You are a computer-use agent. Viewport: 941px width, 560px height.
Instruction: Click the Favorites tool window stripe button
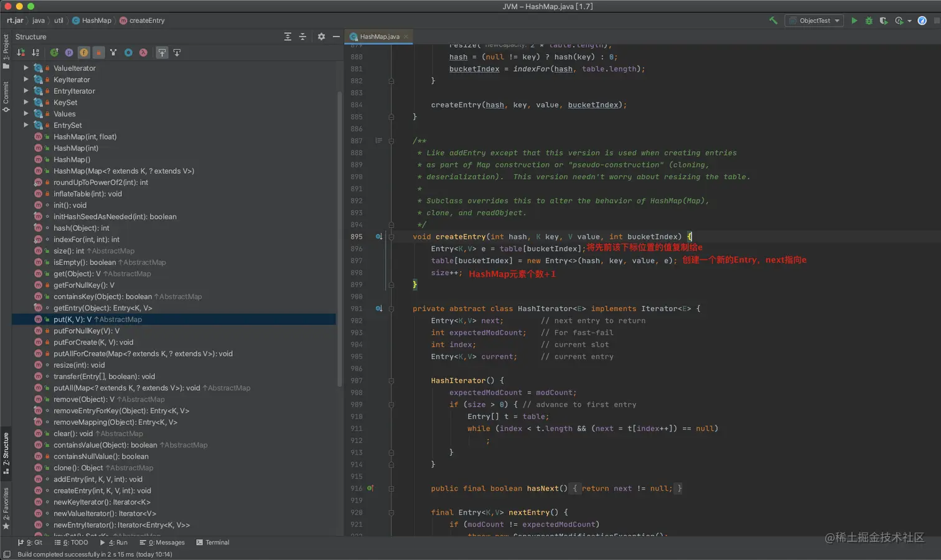(6, 508)
